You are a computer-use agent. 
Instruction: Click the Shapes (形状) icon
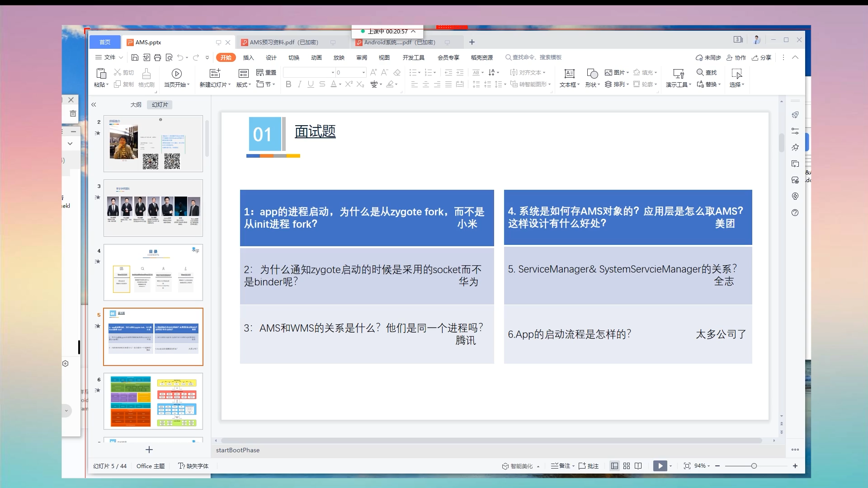pyautogui.click(x=592, y=74)
